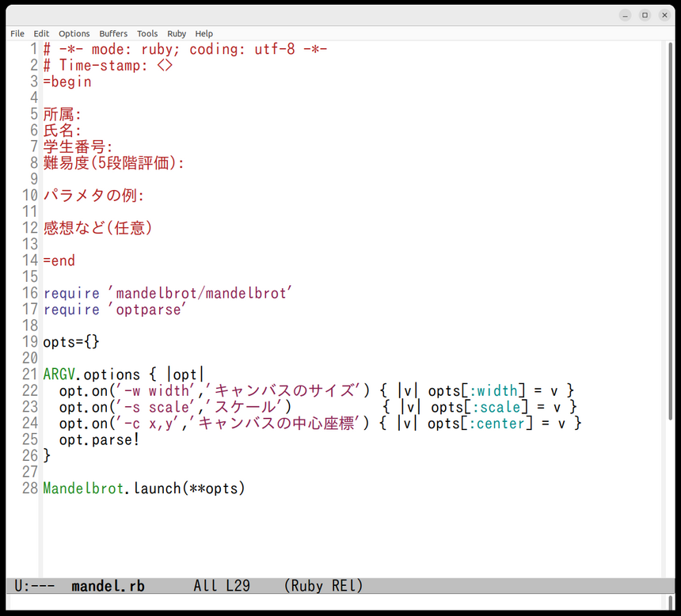Screen dimensions: 681x616
Task: Click 'mandelbrot/mandelbrot' string in require
Action: point(200,293)
